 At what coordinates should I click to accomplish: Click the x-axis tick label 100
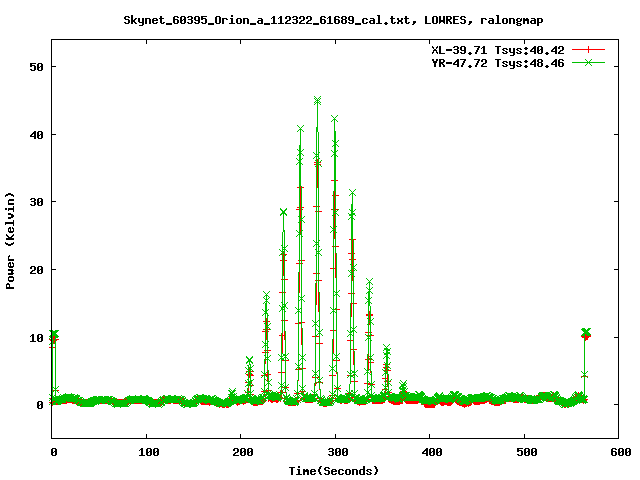coord(149,452)
